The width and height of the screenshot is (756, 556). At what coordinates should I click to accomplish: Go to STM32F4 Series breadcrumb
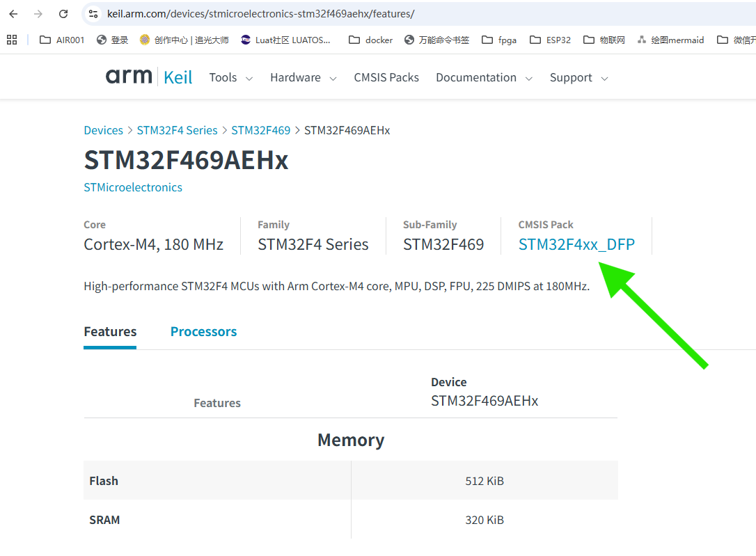pyautogui.click(x=177, y=130)
